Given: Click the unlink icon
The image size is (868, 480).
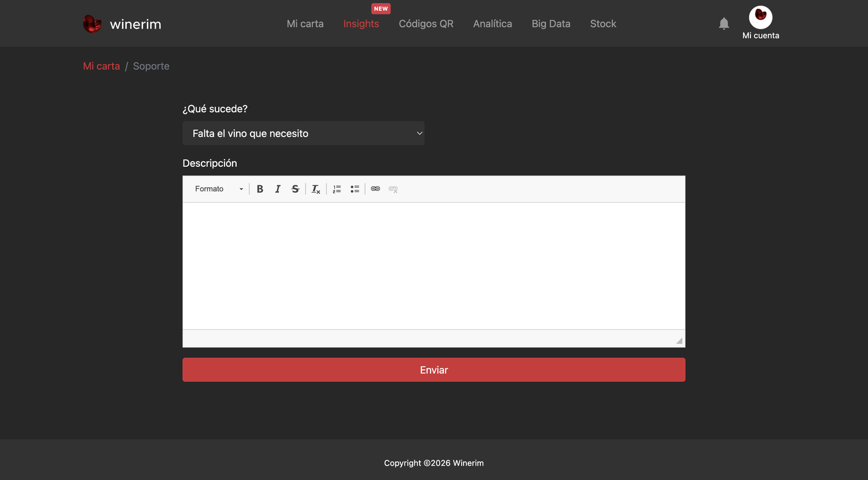Looking at the screenshot, I should (393, 189).
